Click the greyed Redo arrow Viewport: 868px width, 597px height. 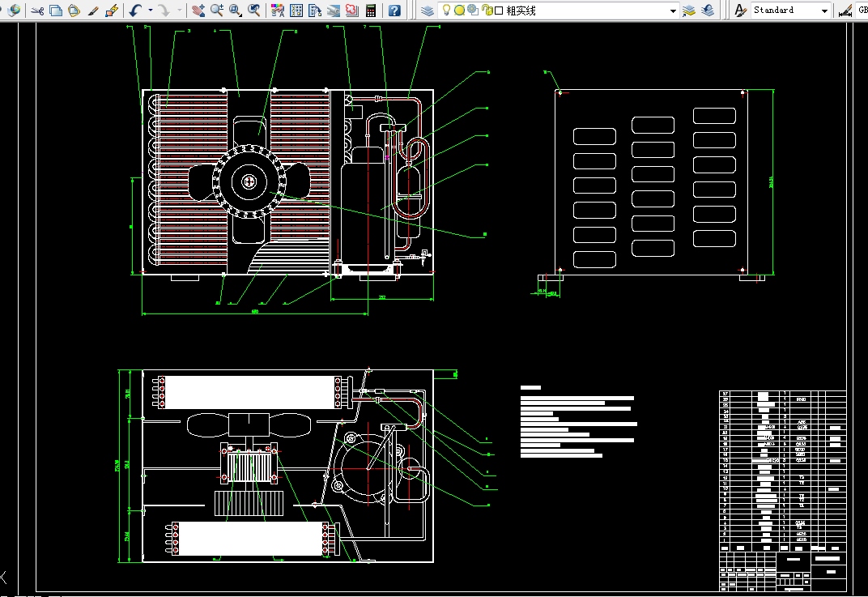164,10
